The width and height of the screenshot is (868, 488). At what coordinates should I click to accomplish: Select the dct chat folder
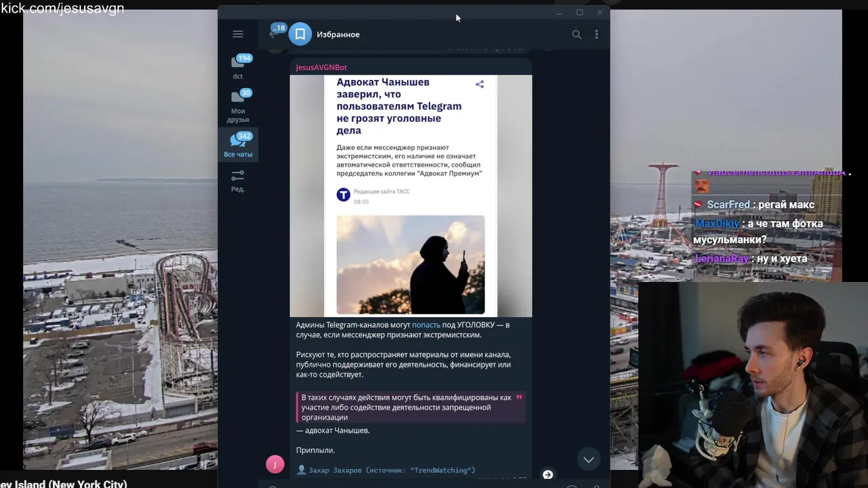tap(238, 67)
